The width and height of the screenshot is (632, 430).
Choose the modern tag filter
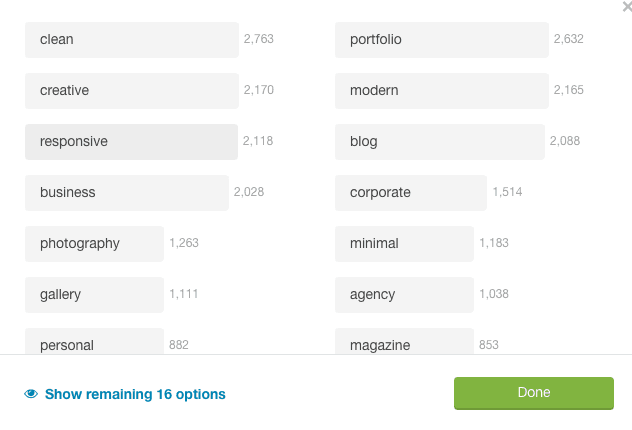pos(442,91)
